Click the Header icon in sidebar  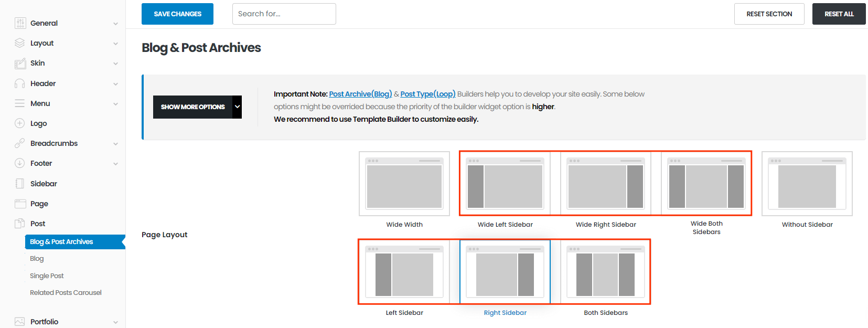pos(20,83)
